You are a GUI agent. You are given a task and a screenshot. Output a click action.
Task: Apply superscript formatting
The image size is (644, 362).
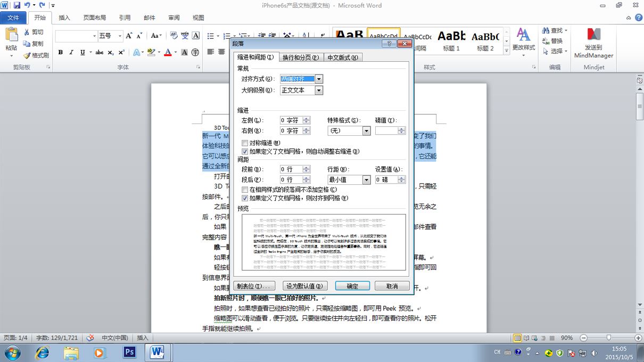pos(121,52)
